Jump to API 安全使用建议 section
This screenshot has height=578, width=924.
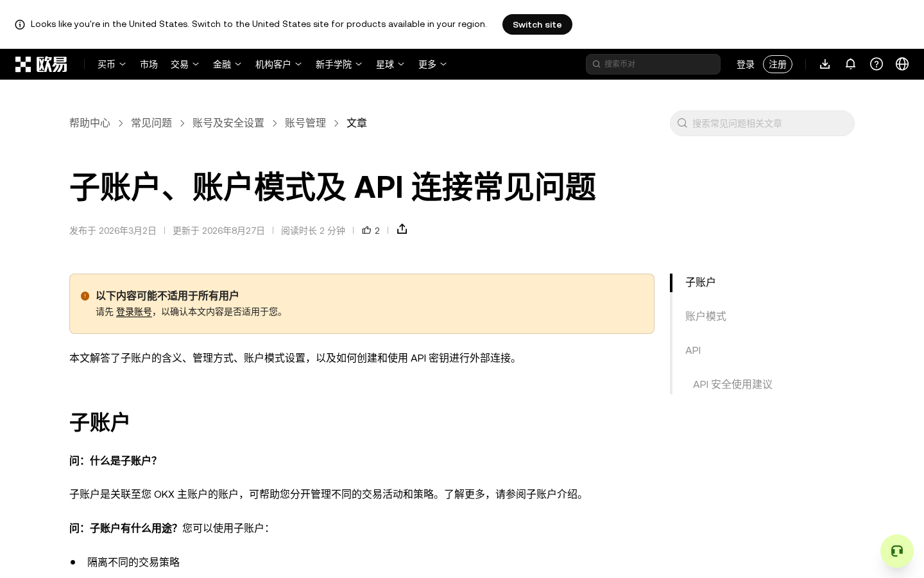pyautogui.click(x=733, y=385)
